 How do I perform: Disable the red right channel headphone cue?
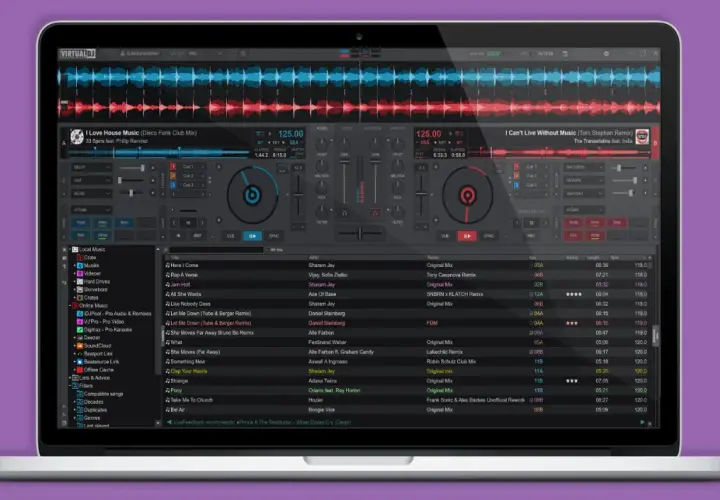(375, 213)
